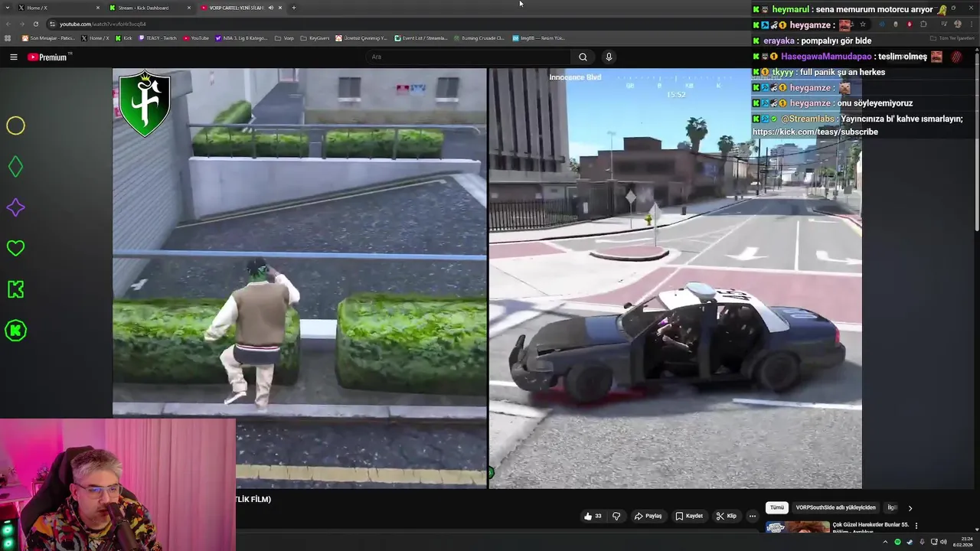980x551 pixels.
Task: Mute the VORP CARTEL tab audio
Action: point(270,8)
